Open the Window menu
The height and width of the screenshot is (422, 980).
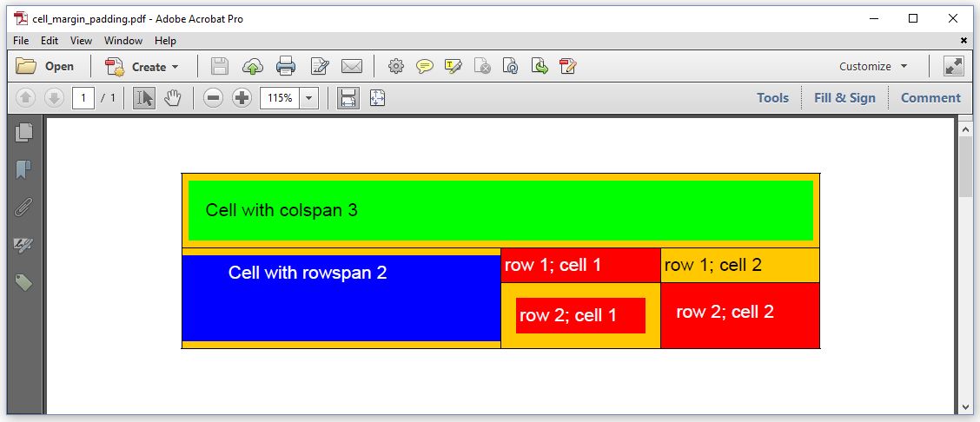pyautogui.click(x=123, y=41)
